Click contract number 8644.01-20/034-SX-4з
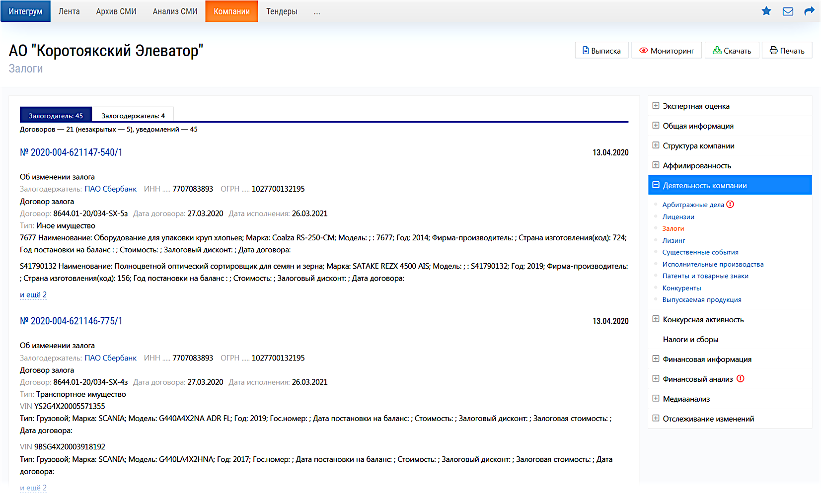 (x=90, y=382)
